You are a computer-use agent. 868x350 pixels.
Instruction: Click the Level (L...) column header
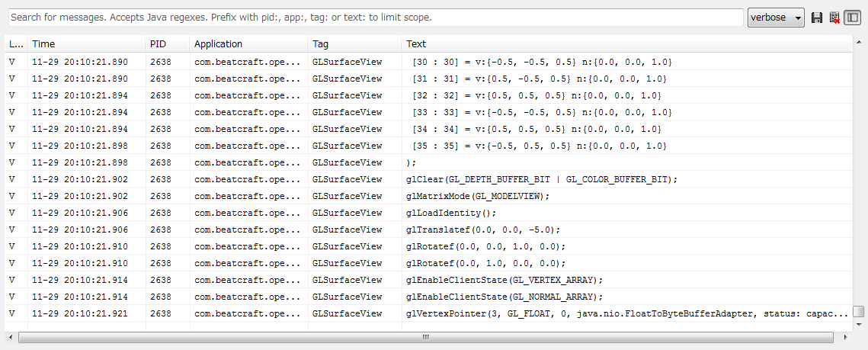click(x=16, y=44)
